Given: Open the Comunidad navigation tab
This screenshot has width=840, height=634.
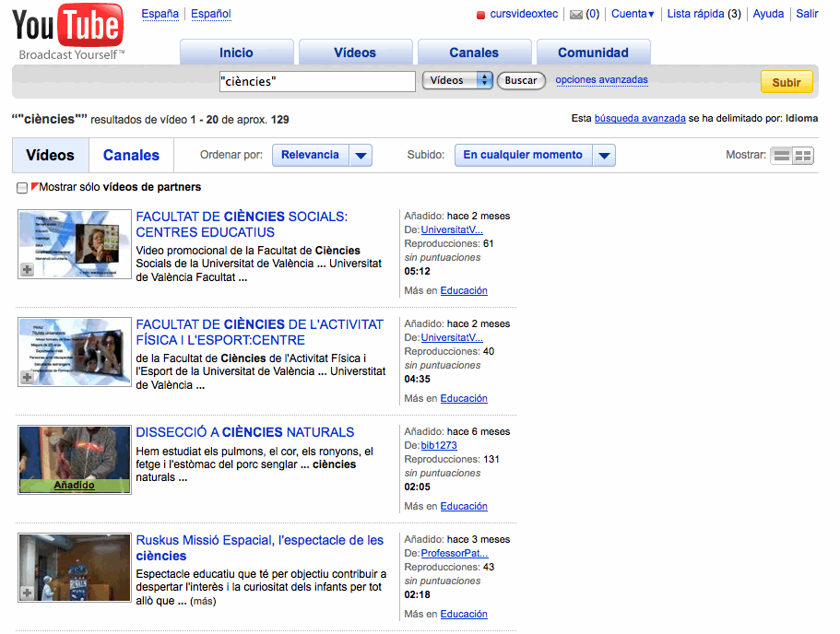Looking at the screenshot, I should (x=593, y=53).
